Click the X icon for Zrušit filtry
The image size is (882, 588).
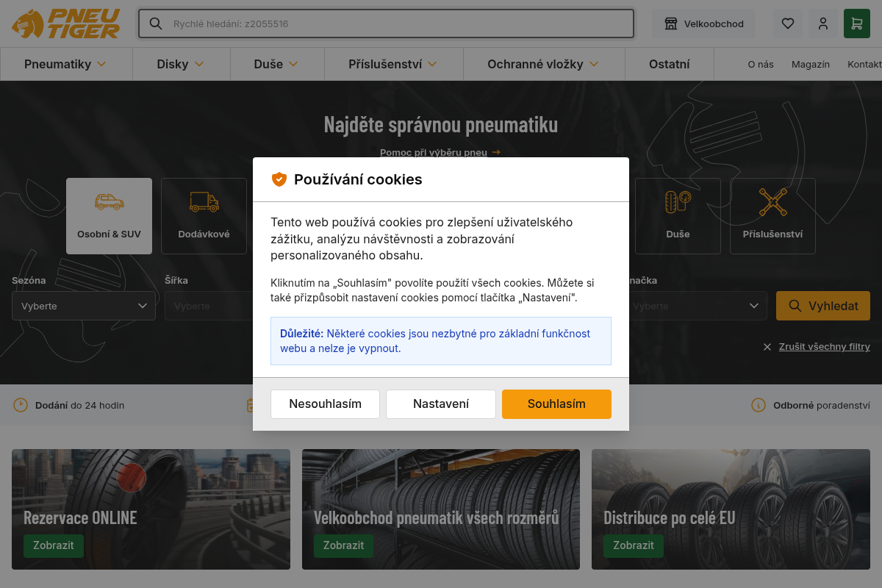(x=767, y=347)
